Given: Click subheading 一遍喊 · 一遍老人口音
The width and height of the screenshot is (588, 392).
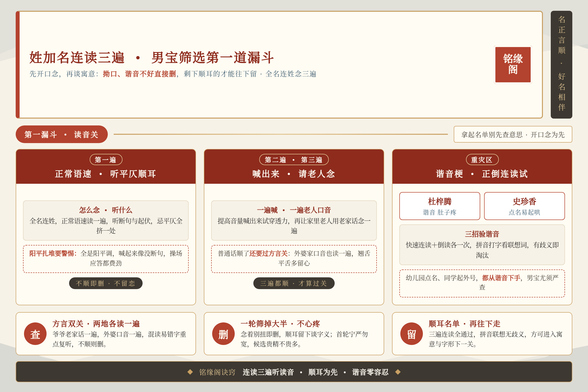Looking at the screenshot, I should point(294,210).
